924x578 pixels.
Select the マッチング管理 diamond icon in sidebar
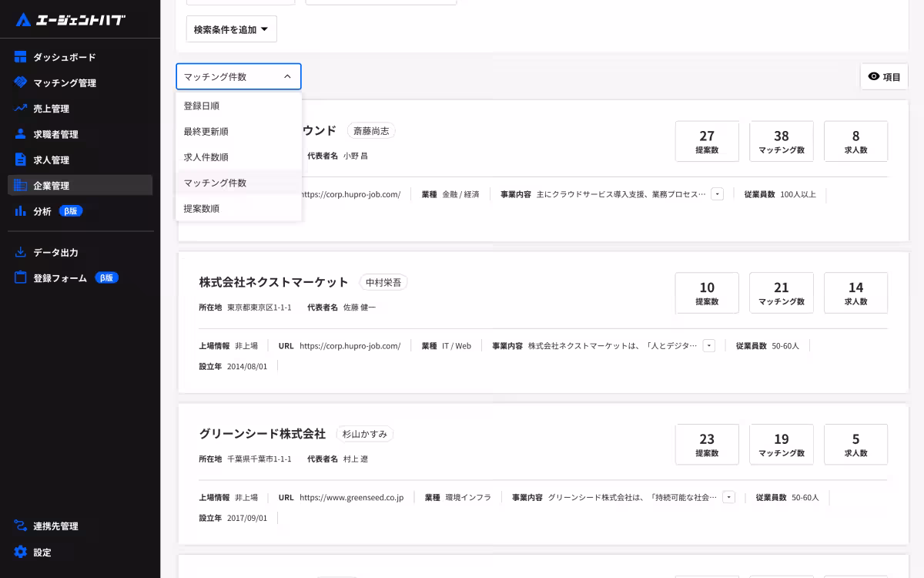tap(18, 82)
